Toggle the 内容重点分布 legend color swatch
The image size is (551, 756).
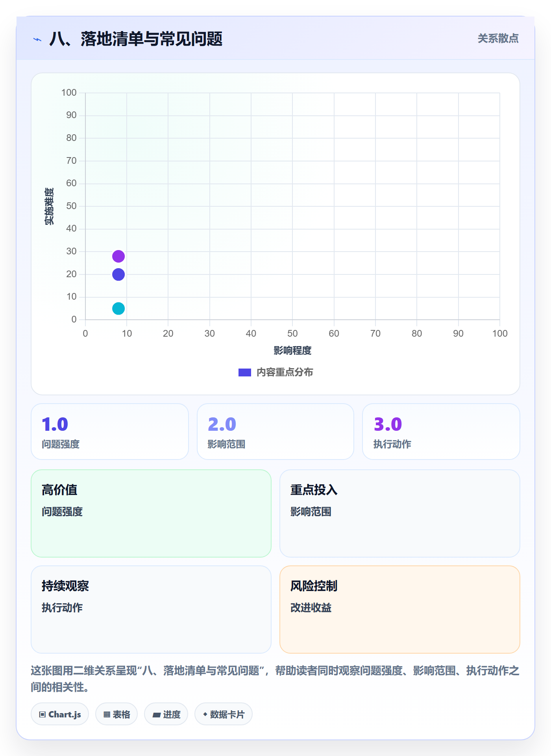[245, 372]
